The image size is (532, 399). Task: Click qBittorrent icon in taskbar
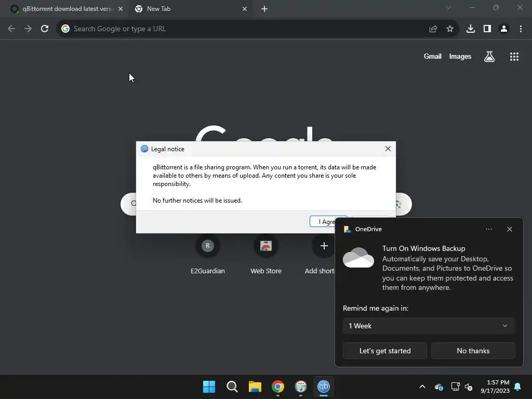tap(323, 387)
